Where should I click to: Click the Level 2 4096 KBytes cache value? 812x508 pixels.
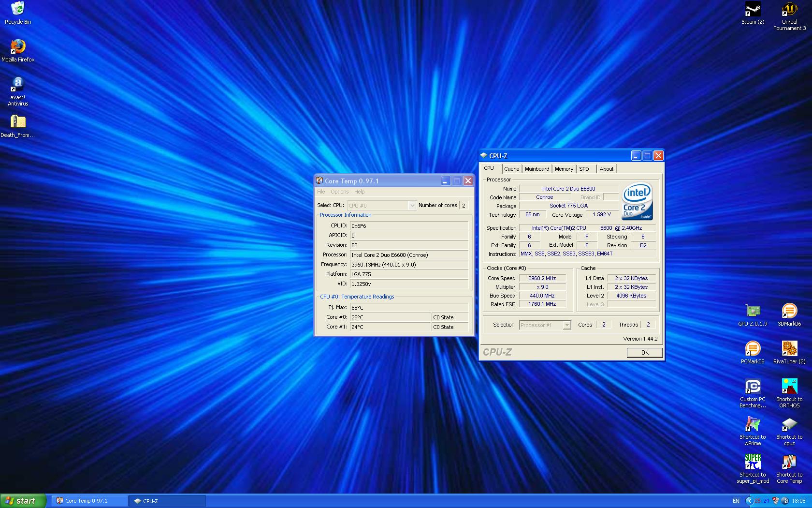click(x=631, y=296)
